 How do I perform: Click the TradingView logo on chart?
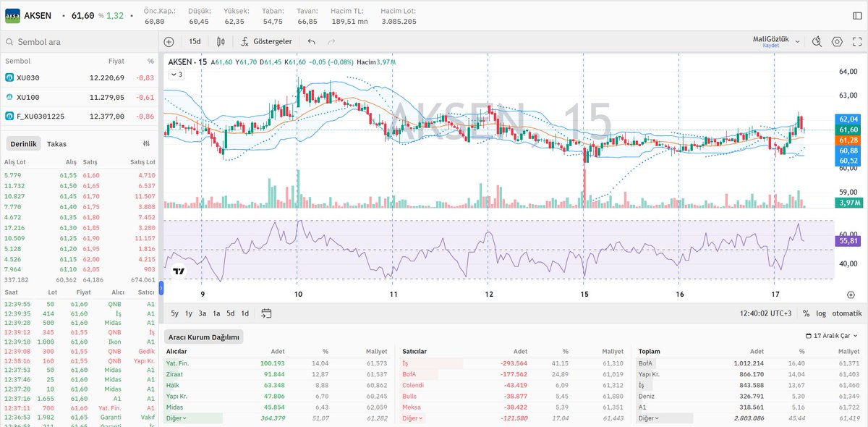click(179, 271)
